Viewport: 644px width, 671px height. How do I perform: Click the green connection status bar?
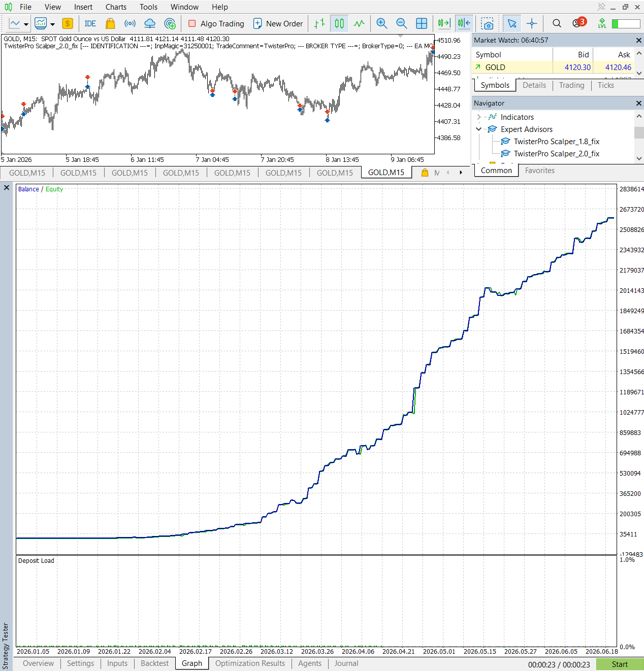(626, 24)
